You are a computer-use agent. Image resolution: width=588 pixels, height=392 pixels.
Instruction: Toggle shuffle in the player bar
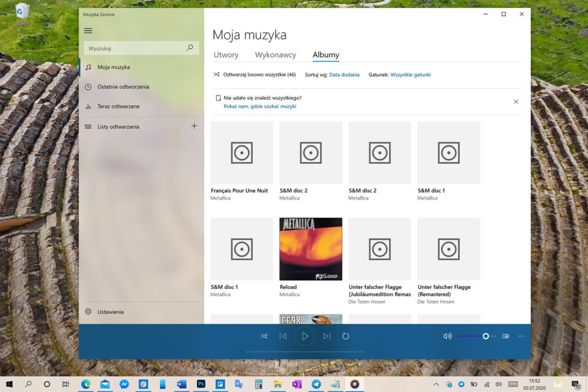click(x=264, y=336)
